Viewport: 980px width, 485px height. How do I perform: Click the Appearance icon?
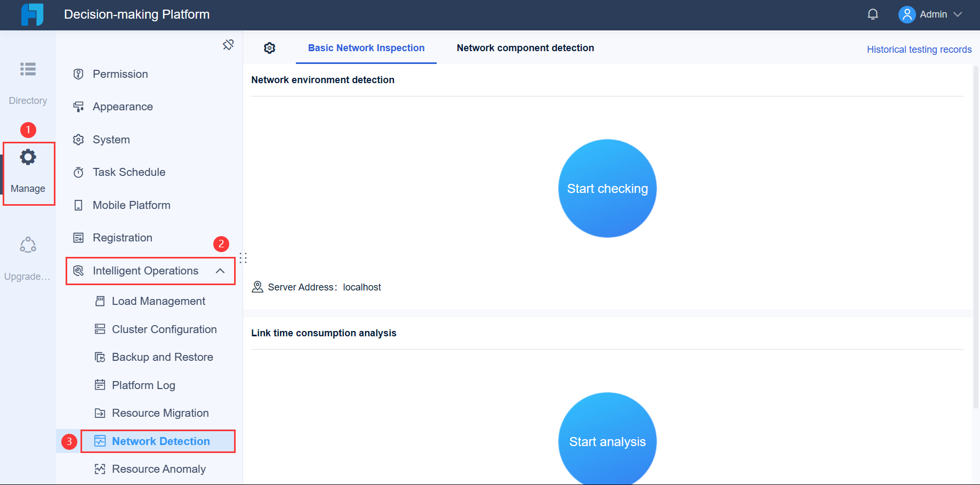(x=78, y=107)
